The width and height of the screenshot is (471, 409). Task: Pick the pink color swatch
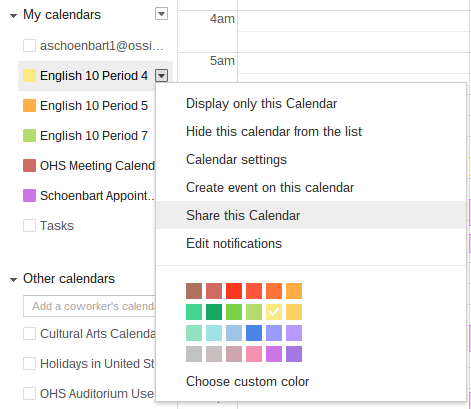254,354
